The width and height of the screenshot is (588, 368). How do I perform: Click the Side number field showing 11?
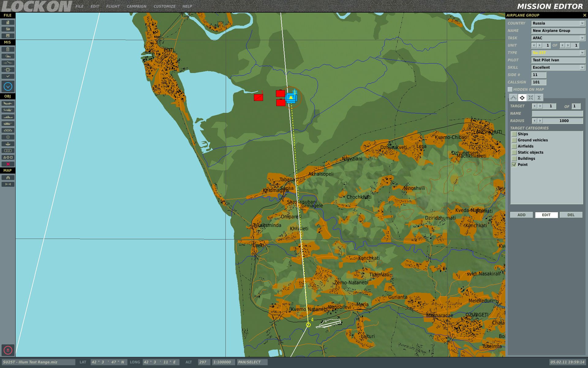pos(539,75)
